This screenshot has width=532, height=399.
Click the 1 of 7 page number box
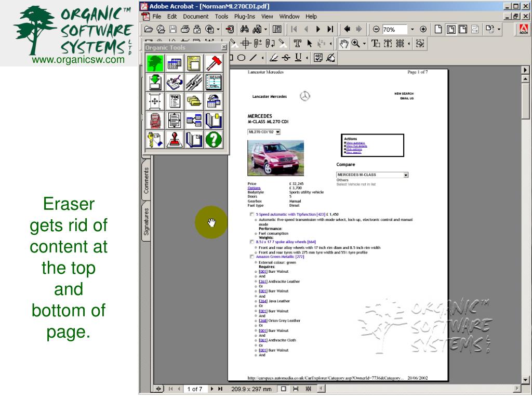point(194,389)
